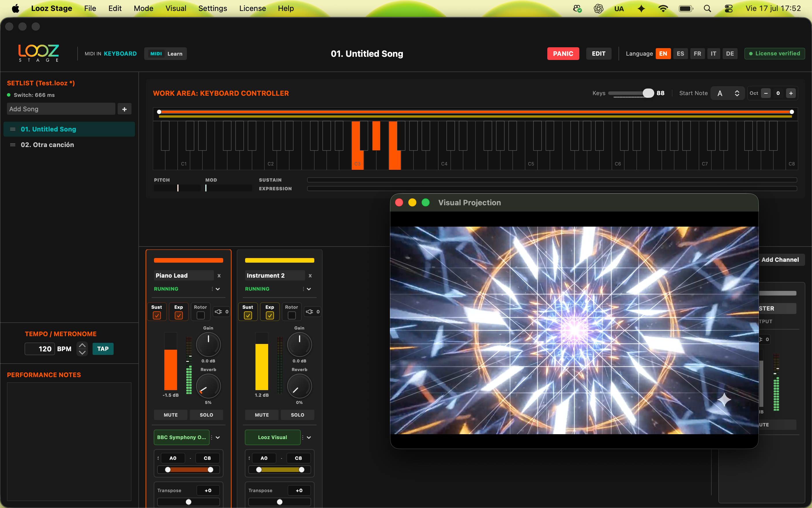
Task: Toggle Exp checkbox on Instrument 2
Action: 270,315
